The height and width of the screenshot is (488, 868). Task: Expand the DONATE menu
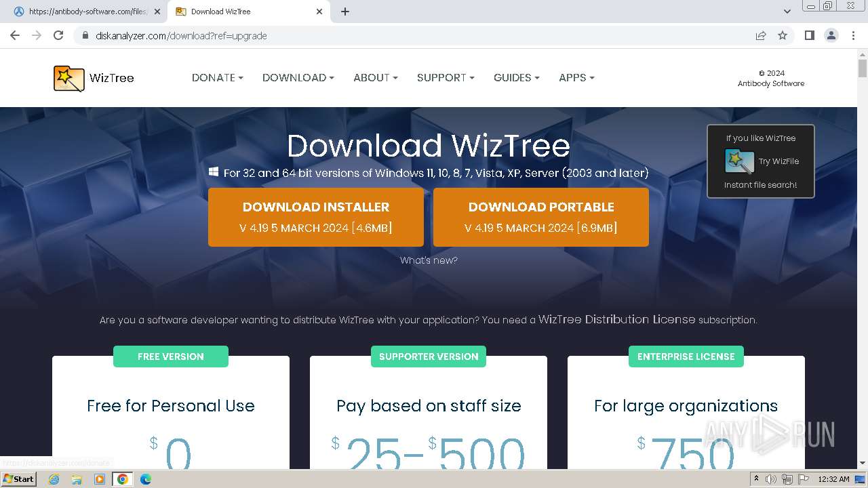tap(218, 78)
